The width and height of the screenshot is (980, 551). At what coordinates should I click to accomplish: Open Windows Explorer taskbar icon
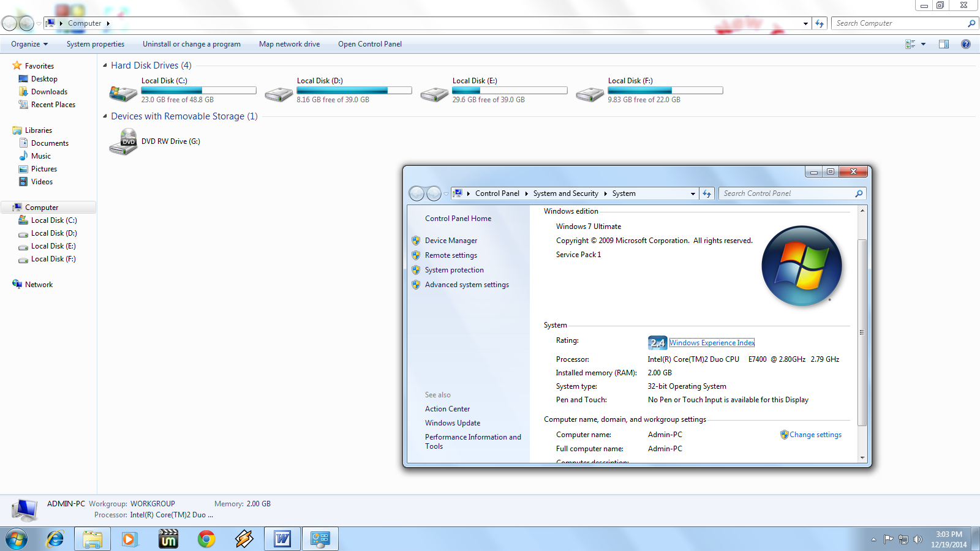click(92, 539)
